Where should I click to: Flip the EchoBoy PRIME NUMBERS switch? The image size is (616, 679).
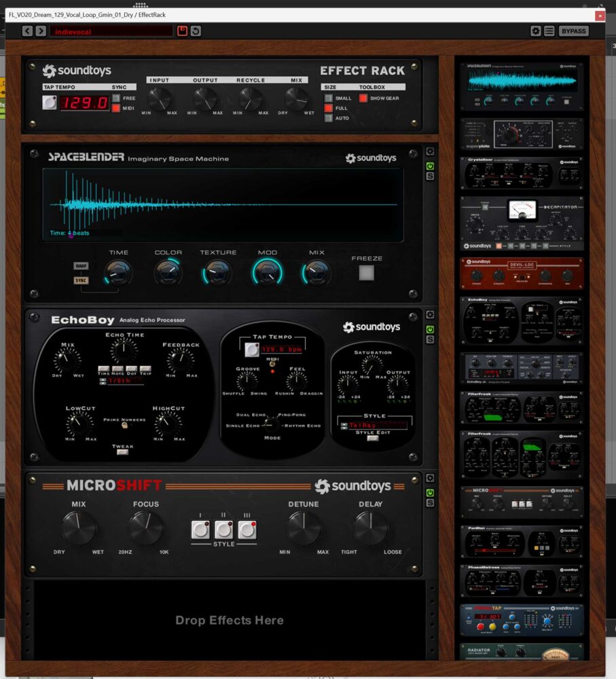124,426
